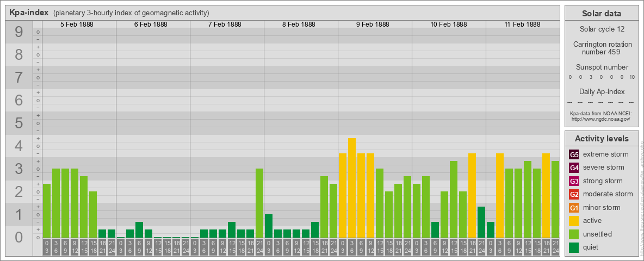Select the 15-18h bar on 5 Feb
The width and height of the screenshot is (644, 261).
click(x=93, y=215)
